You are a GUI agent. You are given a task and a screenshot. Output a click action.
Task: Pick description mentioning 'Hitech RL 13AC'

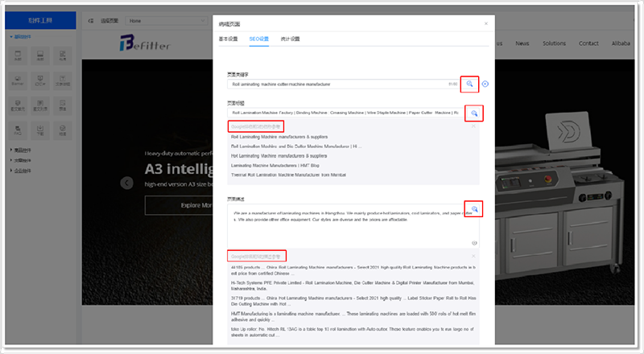pyautogui.click(x=353, y=331)
